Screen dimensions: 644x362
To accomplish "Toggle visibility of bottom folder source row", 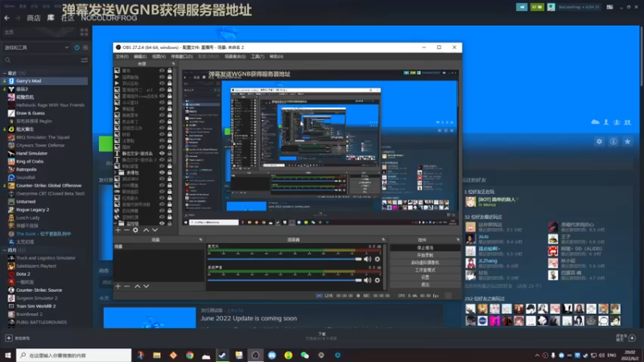I will click(162, 224).
